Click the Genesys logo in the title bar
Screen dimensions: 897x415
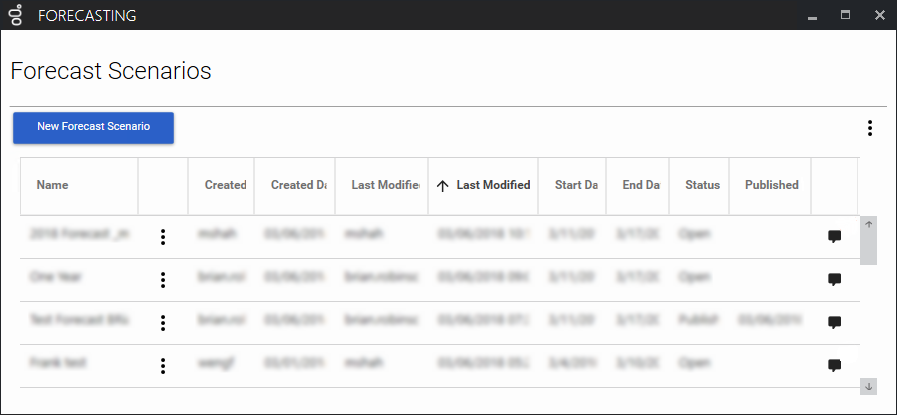[17, 15]
